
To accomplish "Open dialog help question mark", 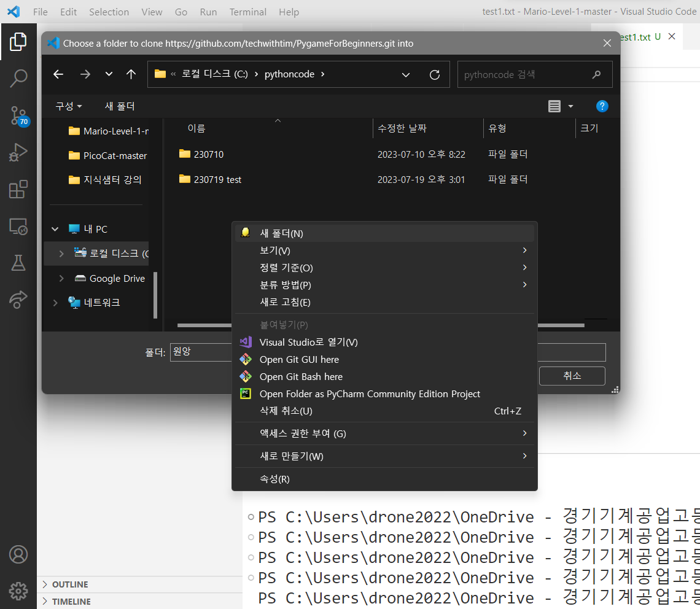I will (602, 106).
